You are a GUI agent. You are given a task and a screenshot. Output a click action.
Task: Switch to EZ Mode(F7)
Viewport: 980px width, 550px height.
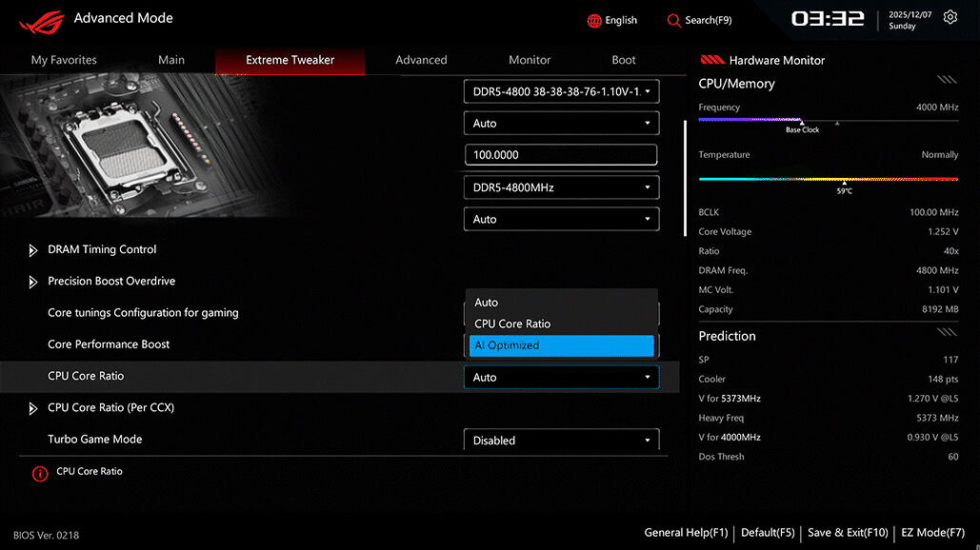(932, 533)
